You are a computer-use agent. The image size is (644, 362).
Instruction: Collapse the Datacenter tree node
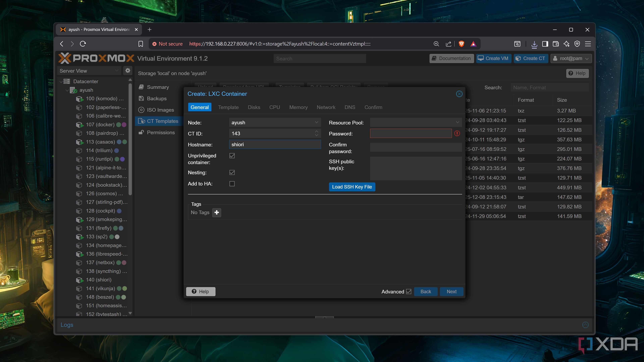click(61, 81)
